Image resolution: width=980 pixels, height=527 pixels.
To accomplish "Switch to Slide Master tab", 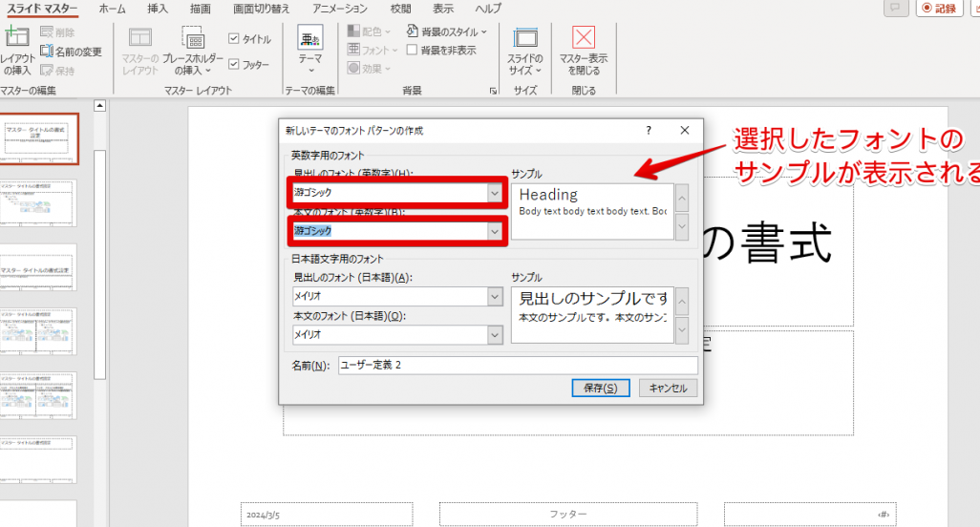I will pos(42,9).
